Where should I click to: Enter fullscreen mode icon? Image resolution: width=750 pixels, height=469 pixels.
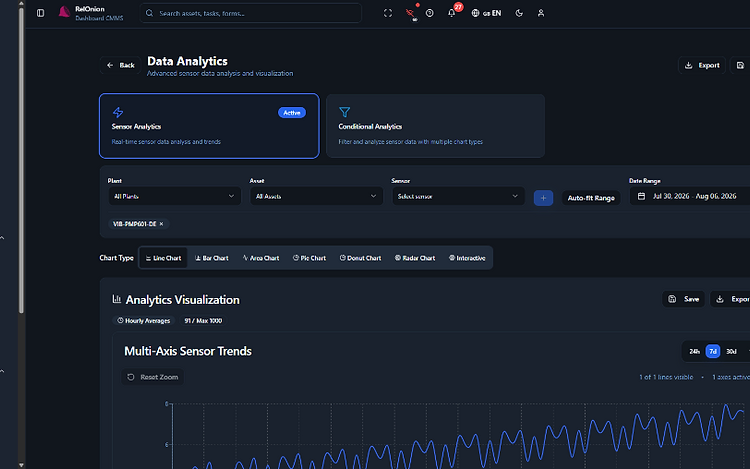(388, 13)
